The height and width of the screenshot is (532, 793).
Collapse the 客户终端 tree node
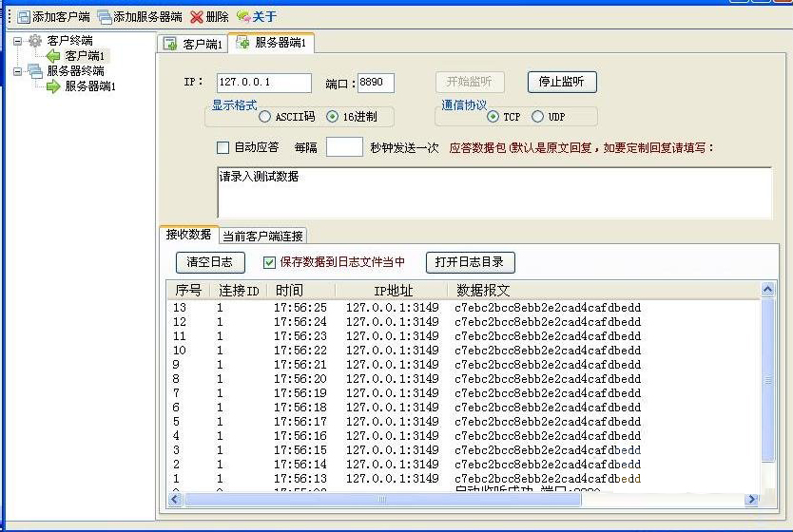pos(18,41)
